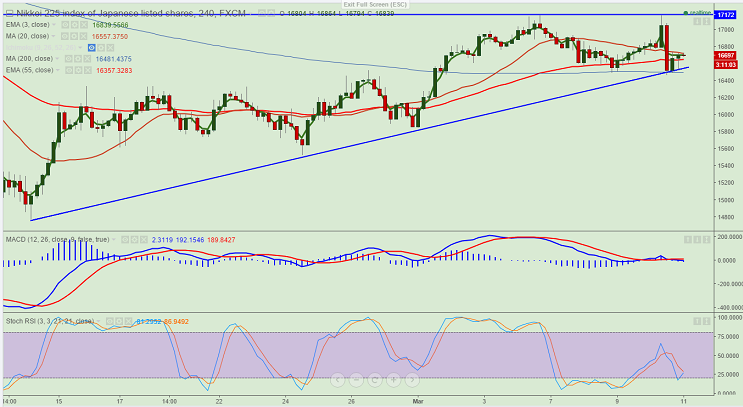Screen dimensions: 743x407
Task: Expand the MA (200, close) dropdown arrow
Action: [57, 59]
